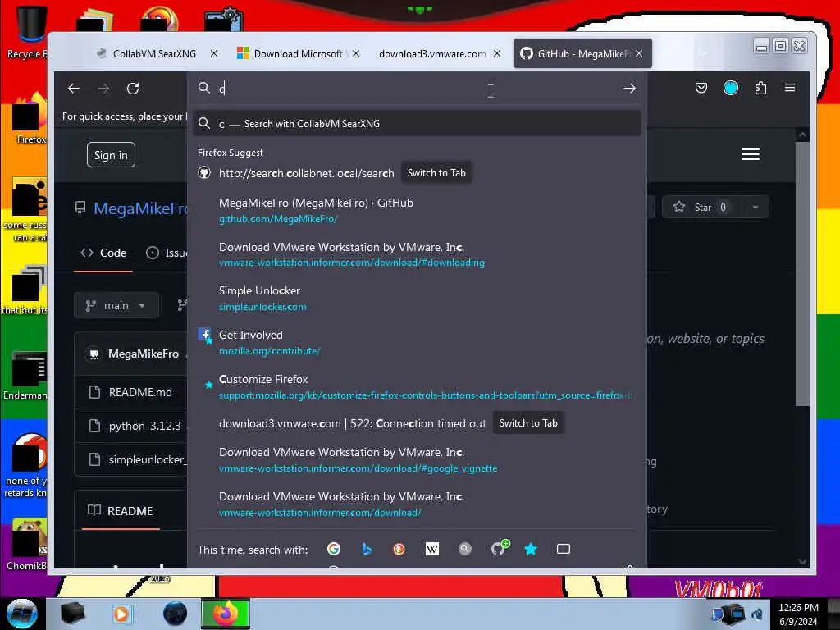Search this time with Bing

(x=367, y=549)
